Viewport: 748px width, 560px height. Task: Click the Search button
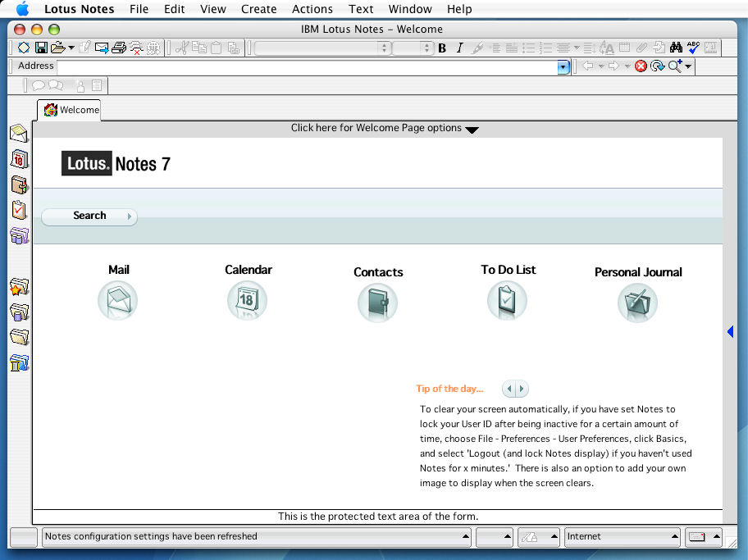(x=89, y=216)
